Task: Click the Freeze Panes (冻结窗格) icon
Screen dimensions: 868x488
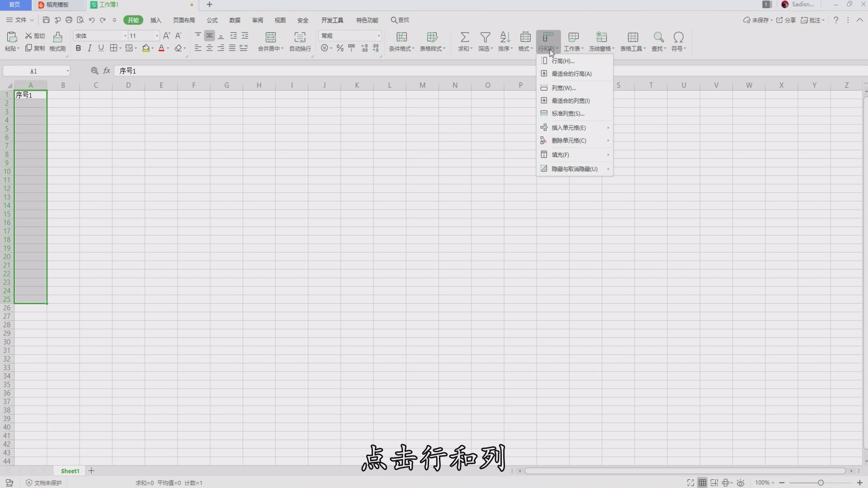Action: [x=601, y=37]
